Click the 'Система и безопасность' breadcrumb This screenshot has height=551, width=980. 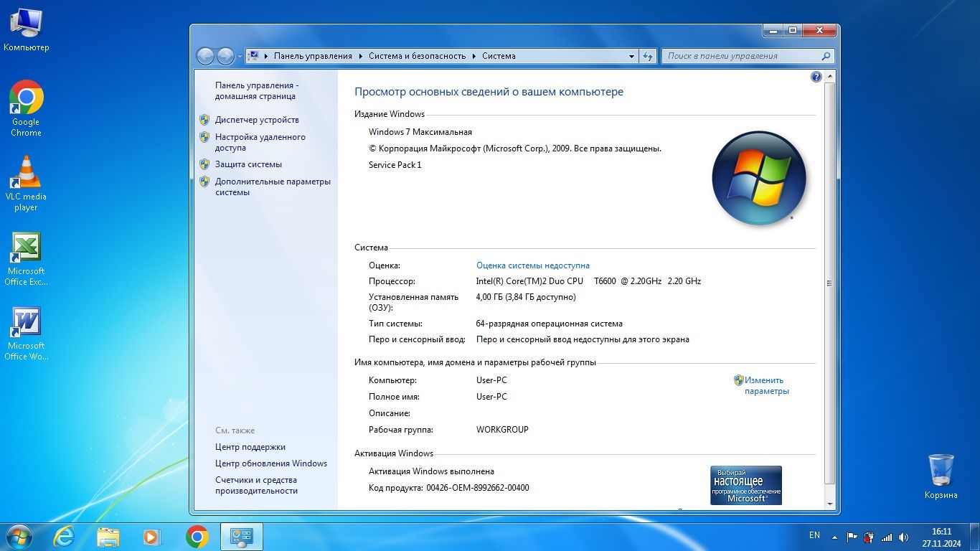tap(418, 56)
